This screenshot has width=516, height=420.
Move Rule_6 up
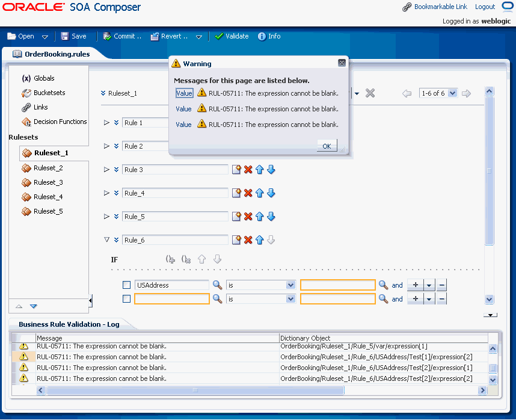click(260, 240)
